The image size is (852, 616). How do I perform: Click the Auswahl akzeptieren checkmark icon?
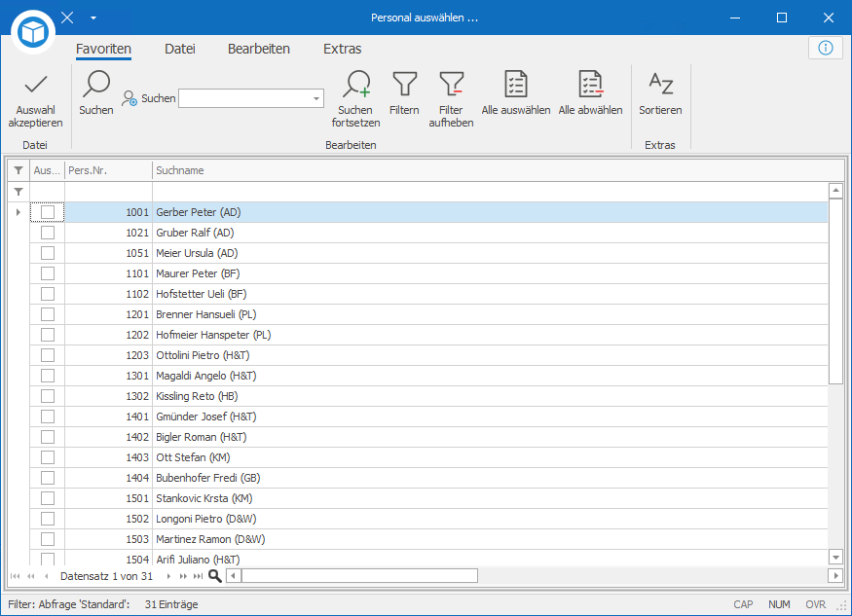(36, 85)
